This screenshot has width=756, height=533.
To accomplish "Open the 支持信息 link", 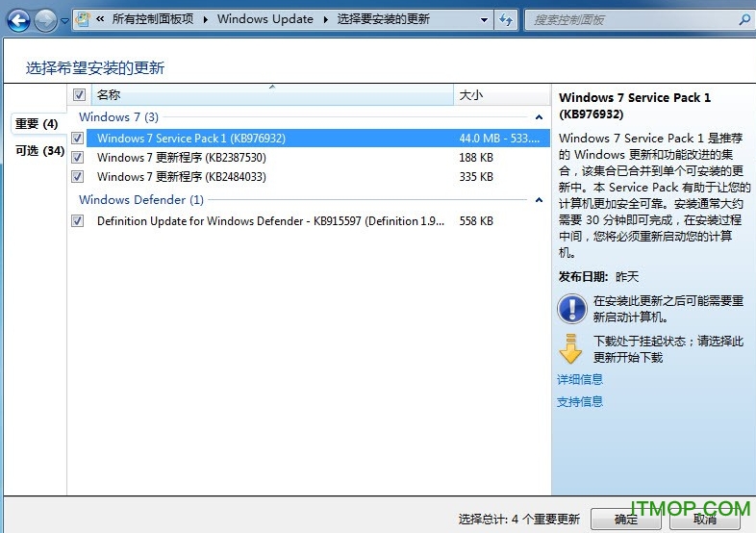I will [x=580, y=402].
